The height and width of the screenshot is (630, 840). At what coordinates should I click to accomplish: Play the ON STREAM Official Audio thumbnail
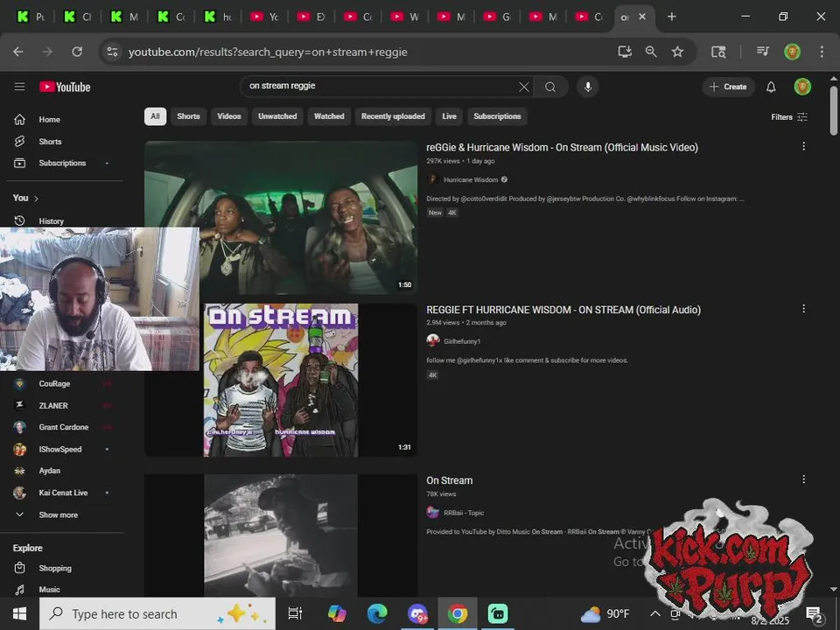pyautogui.click(x=281, y=380)
